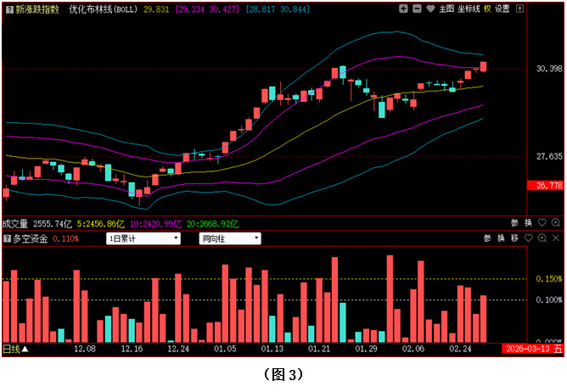Click 移 in the 多空资金 panel
Screen dimensions: 567x392
point(514,239)
